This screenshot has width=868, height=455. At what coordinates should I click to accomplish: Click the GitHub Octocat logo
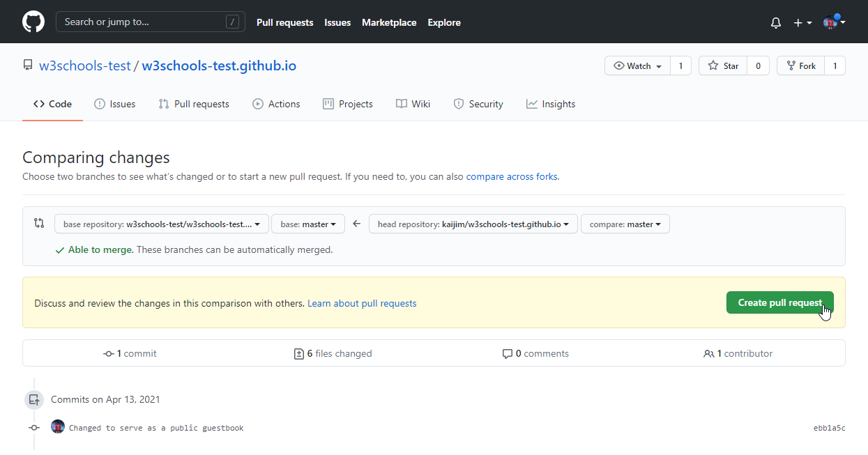(33, 22)
